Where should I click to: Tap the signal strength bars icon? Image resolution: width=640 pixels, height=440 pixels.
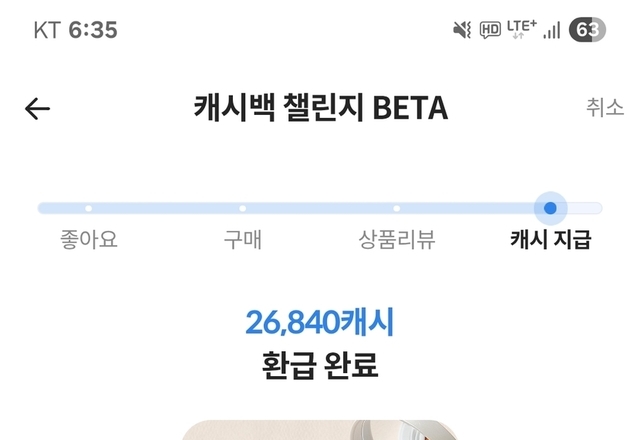(x=551, y=30)
